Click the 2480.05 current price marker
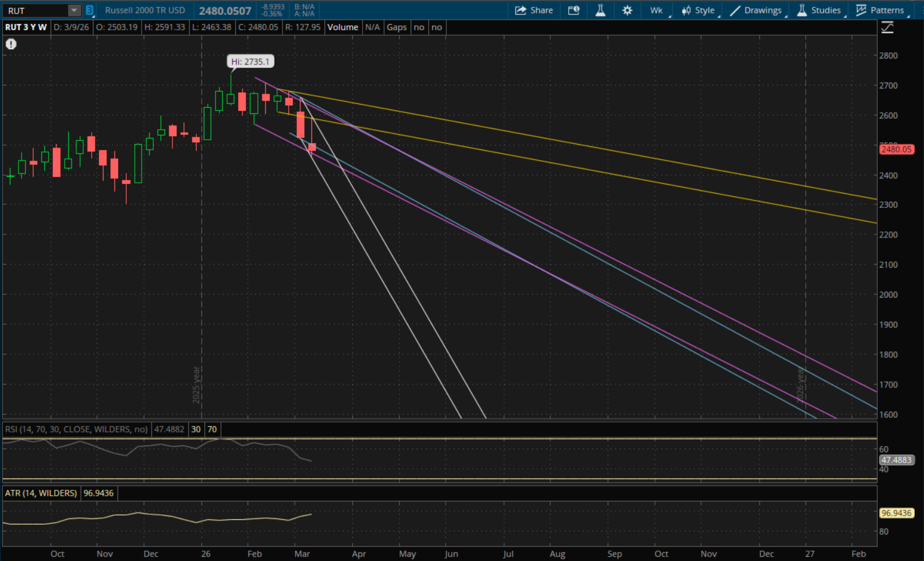This screenshot has width=924, height=561. [896, 149]
